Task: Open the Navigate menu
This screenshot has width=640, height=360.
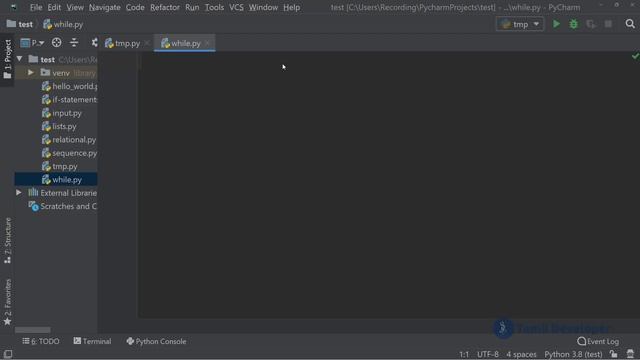Action: [104, 7]
